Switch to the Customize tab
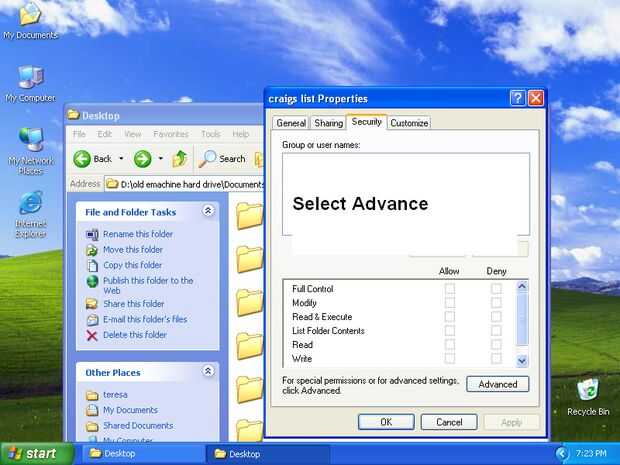This screenshot has height=465, width=620. [409, 123]
